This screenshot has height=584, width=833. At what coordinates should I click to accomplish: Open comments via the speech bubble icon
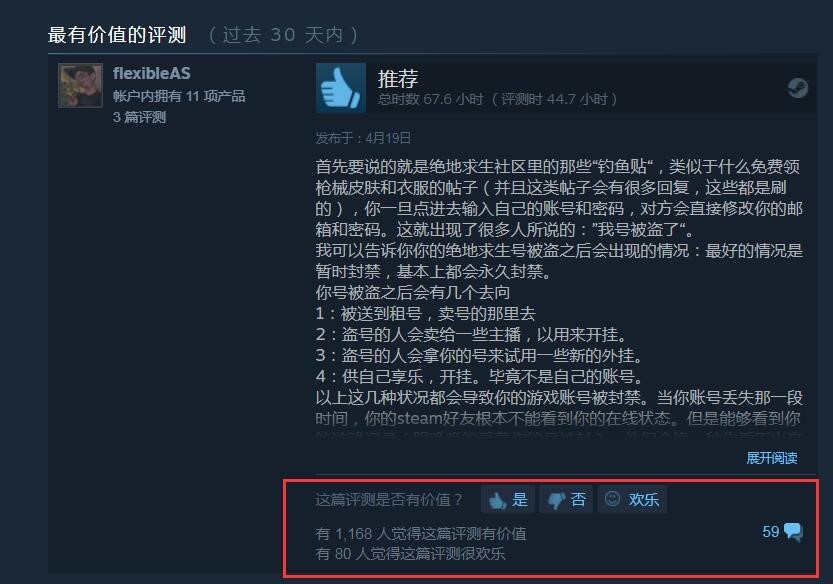793,531
